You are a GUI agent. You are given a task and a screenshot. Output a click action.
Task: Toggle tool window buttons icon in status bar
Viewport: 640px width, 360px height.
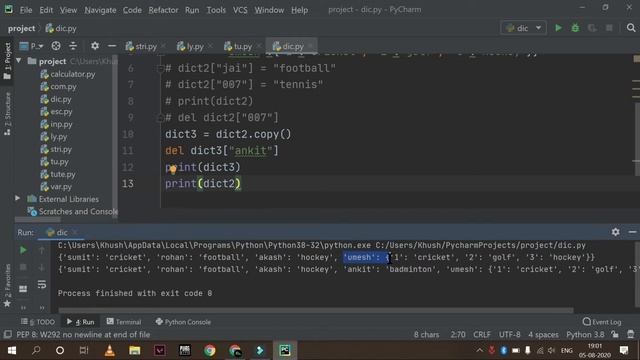7,334
